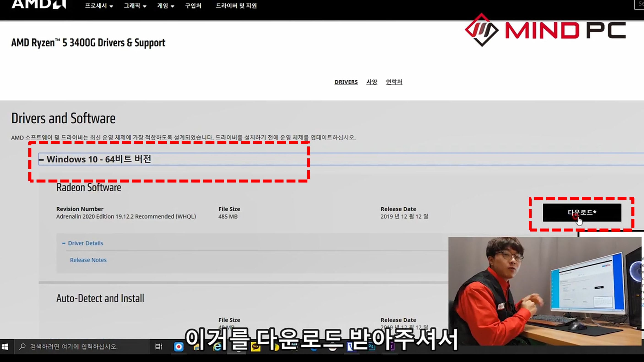This screenshot has height=362, width=644.
Task: Open the 드라이버 및 지원 menu item
Action: tap(236, 6)
